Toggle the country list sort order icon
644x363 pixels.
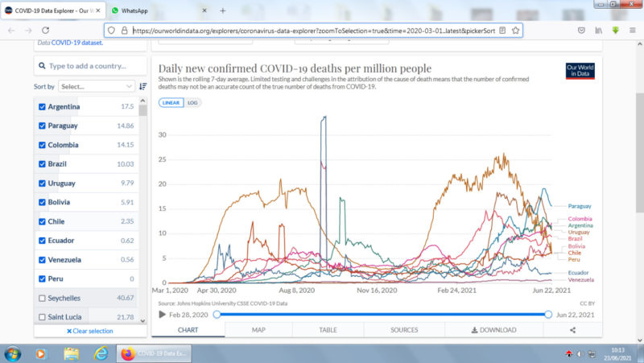(142, 86)
